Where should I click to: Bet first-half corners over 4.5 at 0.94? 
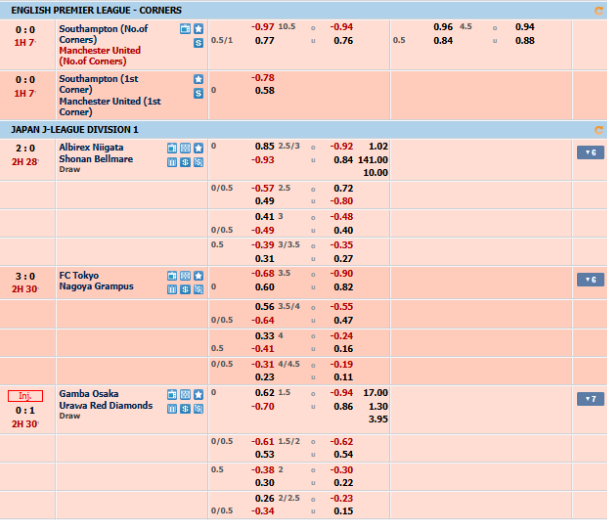(525, 27)
